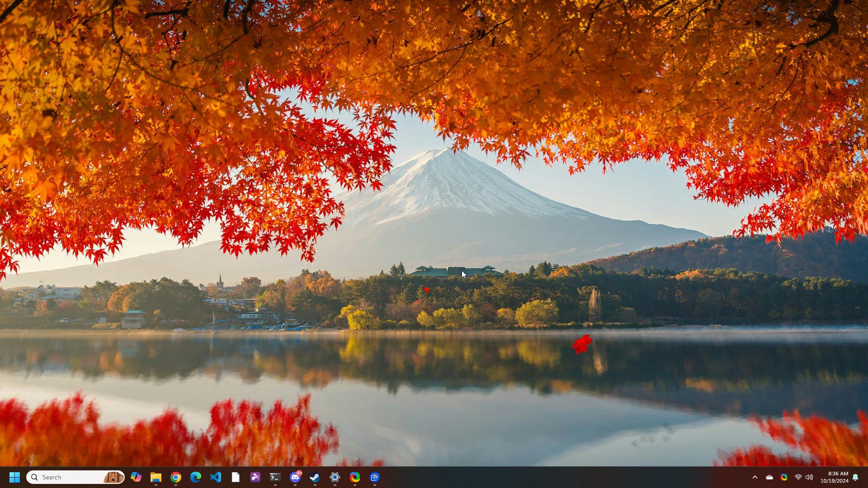Open the Petra search highlight image
This screenshot has height=488, width=868.
coord(113,477)
